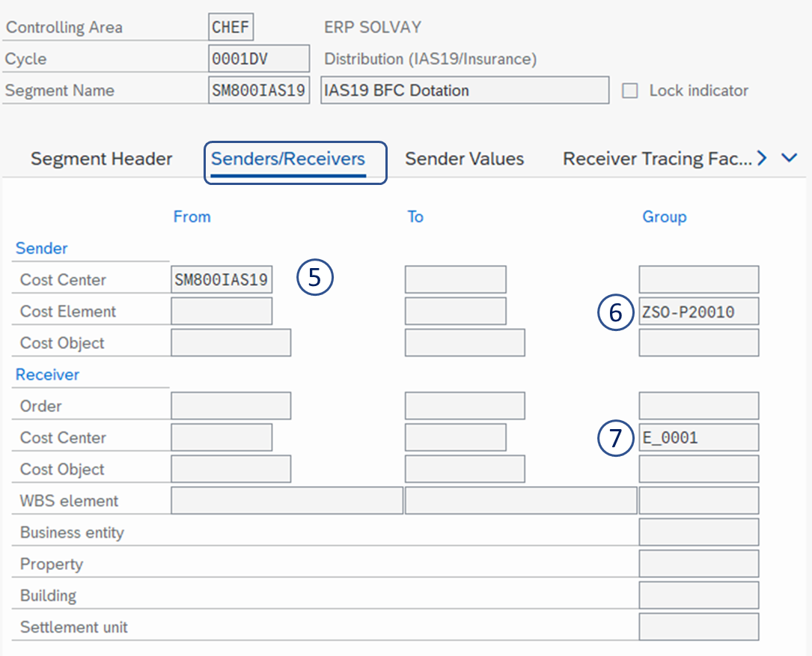Select the Settlement unit Group field
Image resolution: width=812 pixels, height=656 pixels.
click(698, 627)
